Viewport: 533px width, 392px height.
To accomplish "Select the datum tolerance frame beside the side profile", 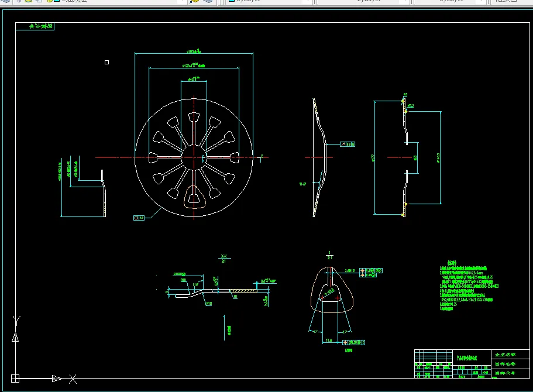I will pyautogui.click(x=348, y=144).
